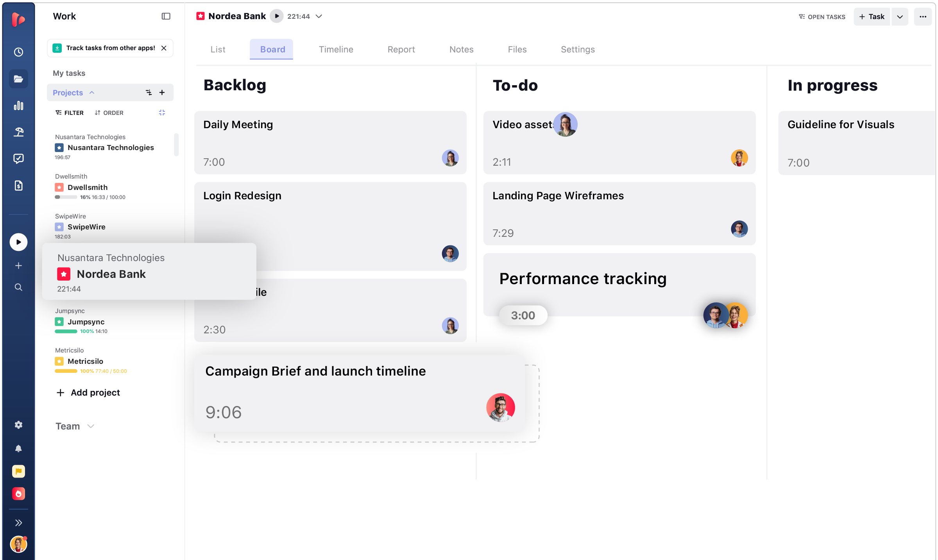Open the time off beach umbrella icon
The width and height of the screenshot is (938, 560).
pos(18,132)
